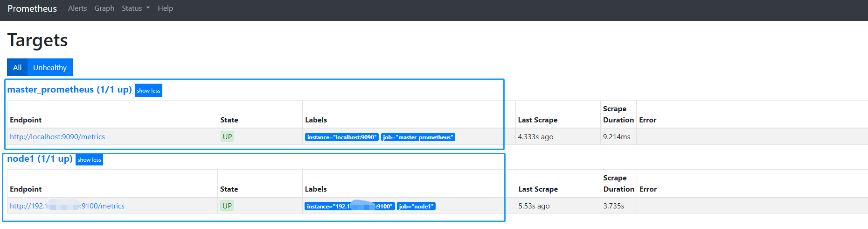This screenshot has height=229, width=868.
Task: Click State column header in node1 table
Action: click(229, 189)
